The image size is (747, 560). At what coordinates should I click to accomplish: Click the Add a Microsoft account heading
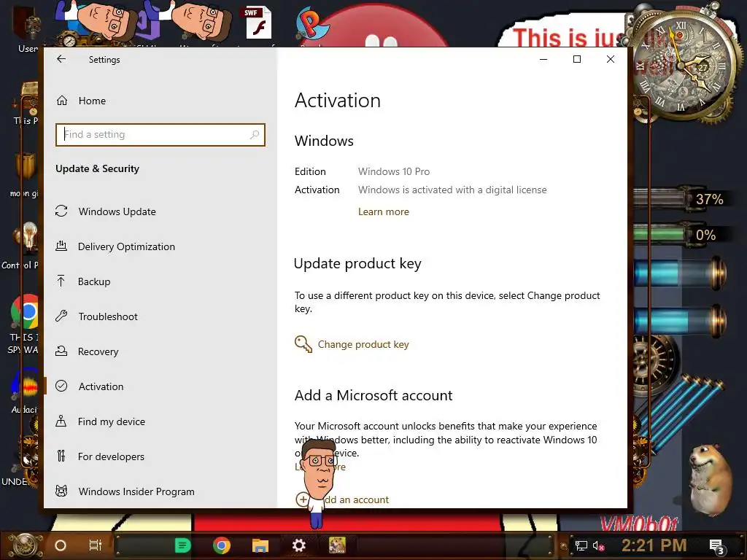373,395
